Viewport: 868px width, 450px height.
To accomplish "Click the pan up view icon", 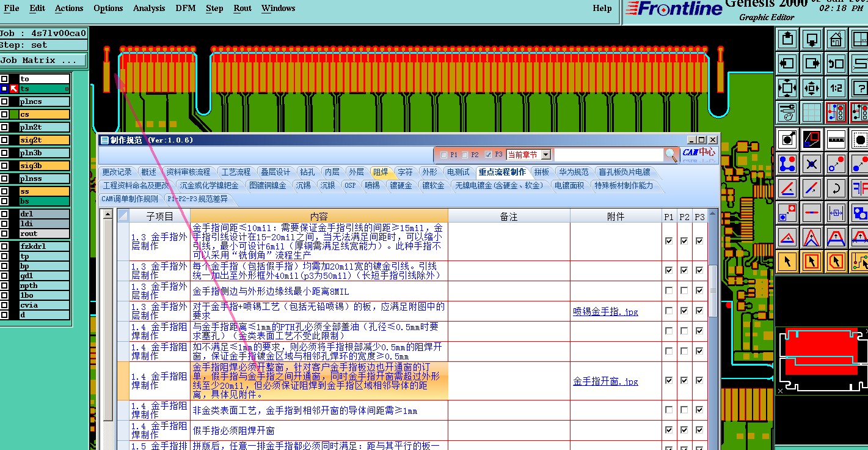I will click(787, 40).
